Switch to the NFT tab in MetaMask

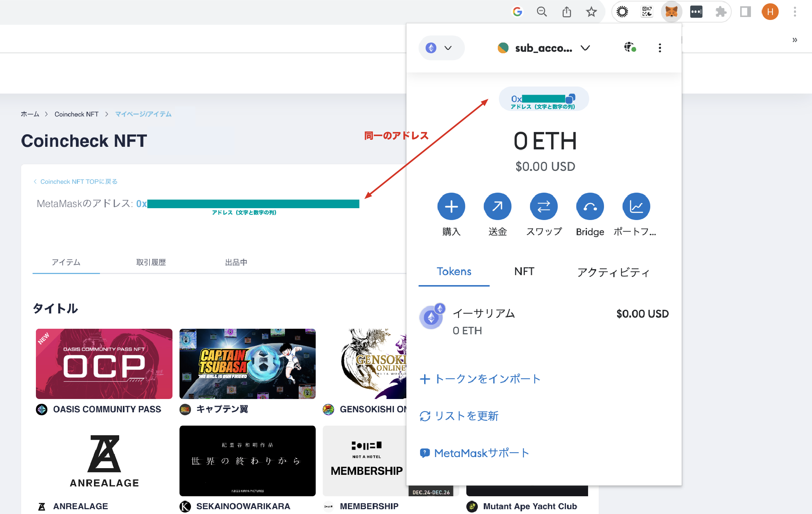point(524,271)
